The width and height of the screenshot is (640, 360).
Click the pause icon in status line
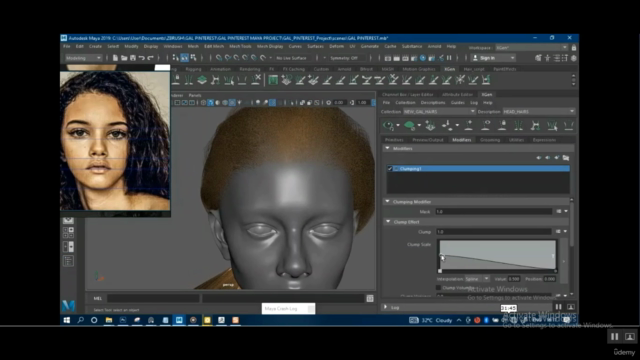point(449,58)
